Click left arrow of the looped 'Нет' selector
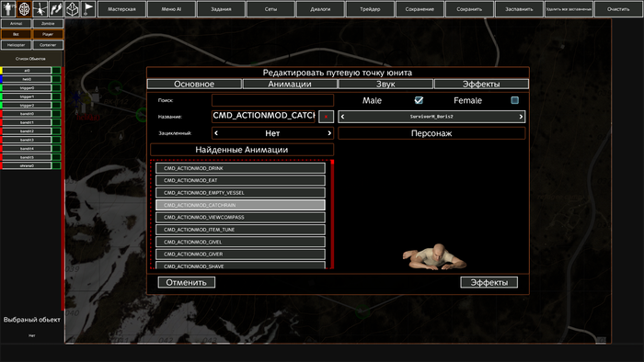Viewport: 644px width, 362px height. [216, 133]
